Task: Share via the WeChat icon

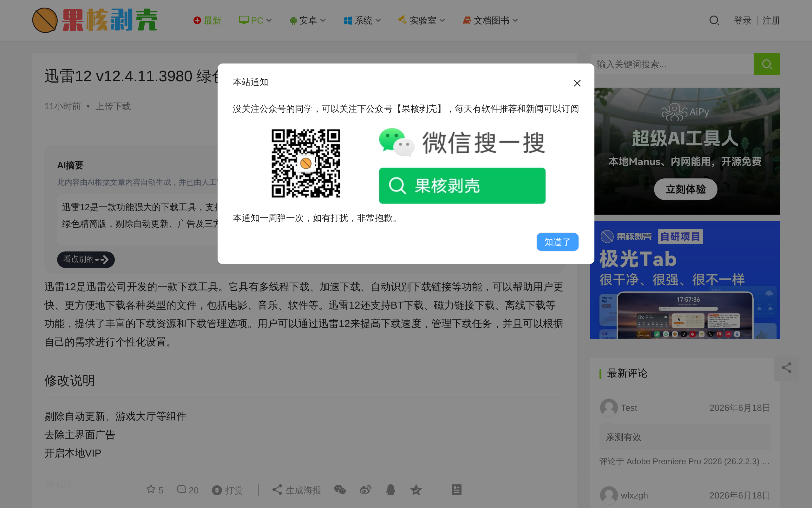Action: point(340,490)
